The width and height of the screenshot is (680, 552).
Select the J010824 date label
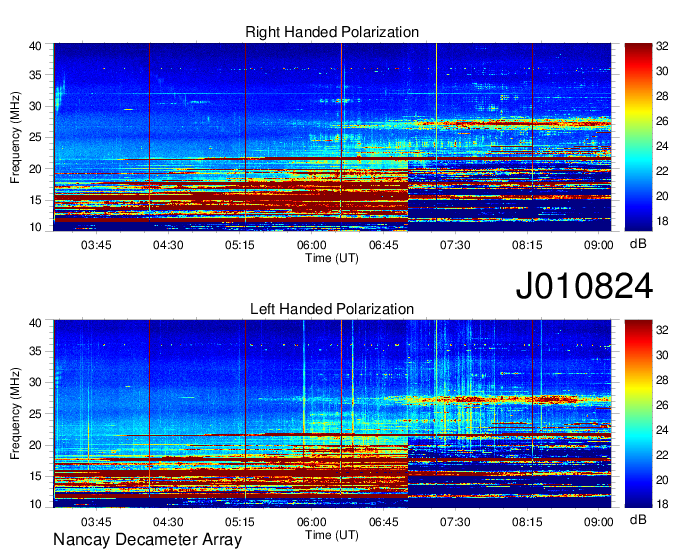[584, 286]
